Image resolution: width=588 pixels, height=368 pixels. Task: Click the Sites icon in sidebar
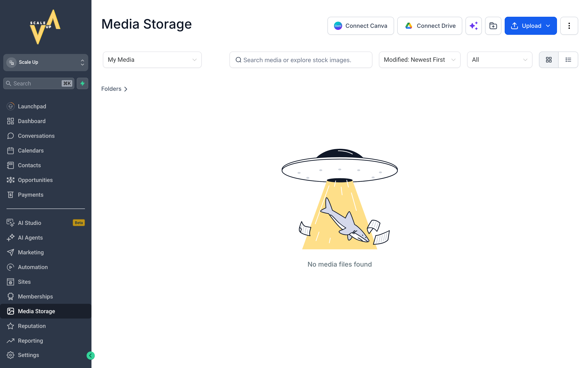point(10,282)
